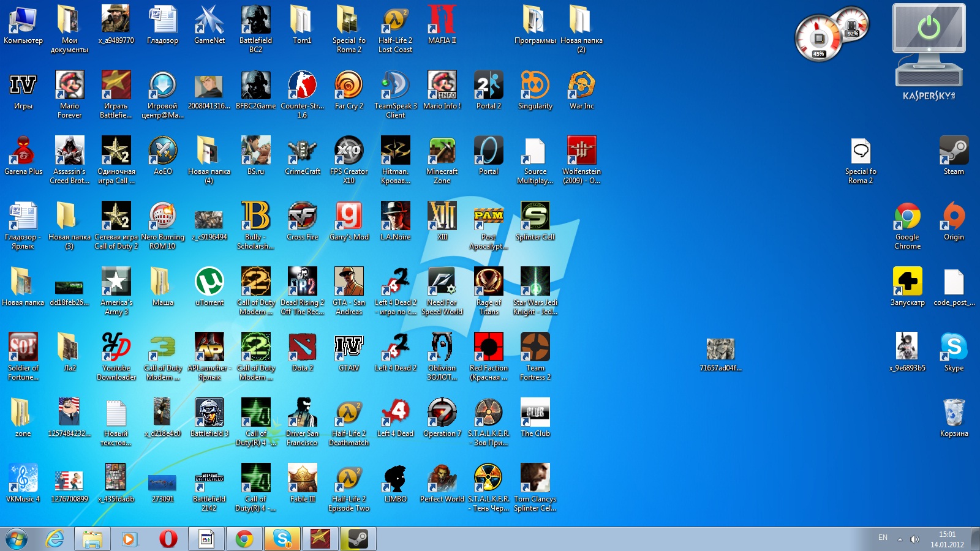This screenshot has width=980, height=551.
Task: Launch uTorrent from the desktop
Action: [209, 282]
